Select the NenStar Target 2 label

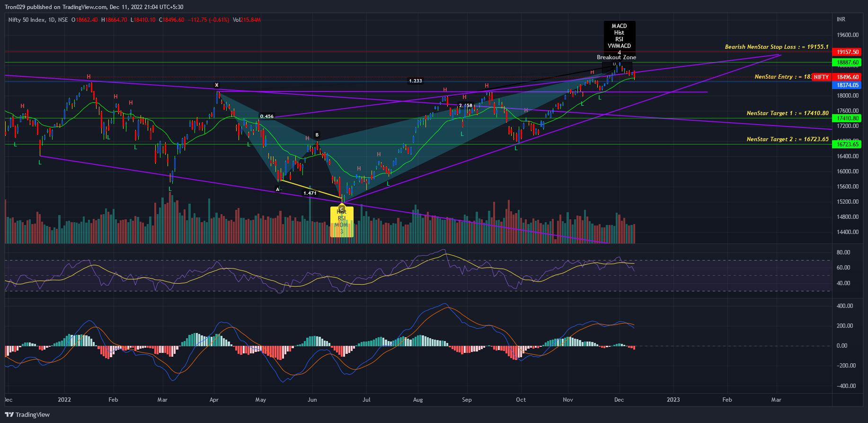tap(788, 139)
